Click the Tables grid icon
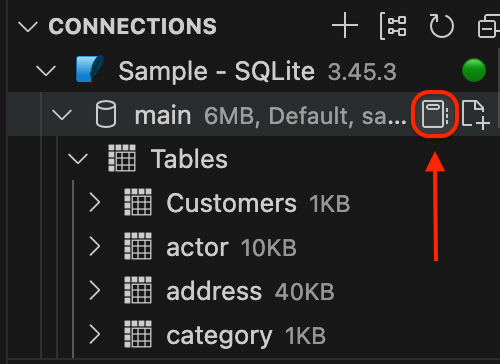 click(122, 158)
